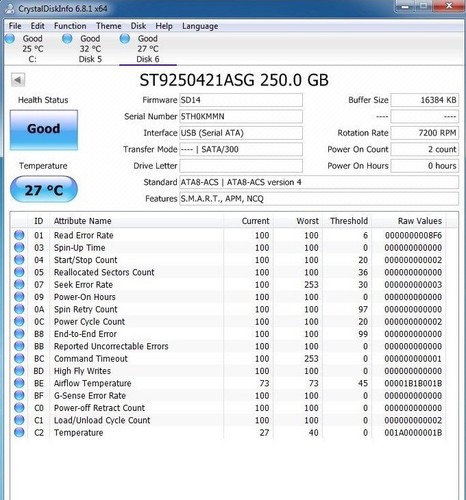
Task: Open the Language menu
Action: point(200,26)
